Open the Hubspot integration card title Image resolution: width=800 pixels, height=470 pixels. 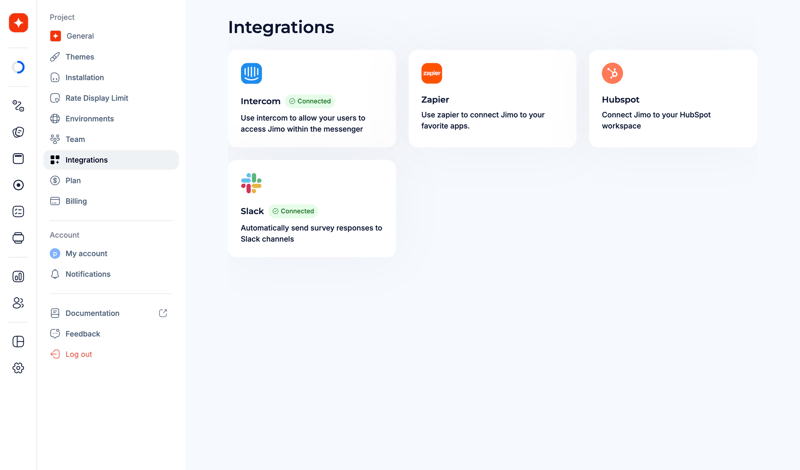coord(620,100)
